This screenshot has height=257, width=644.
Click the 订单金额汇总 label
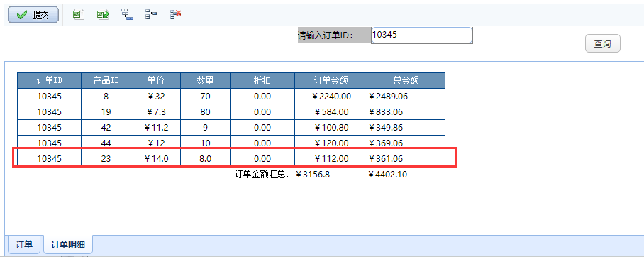click(x=262, y=175)
